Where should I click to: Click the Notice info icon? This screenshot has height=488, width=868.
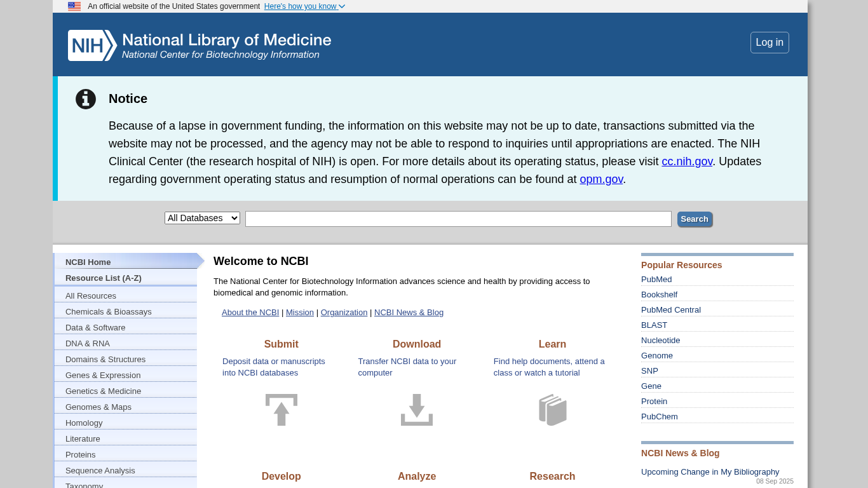[x=86, y=99]
